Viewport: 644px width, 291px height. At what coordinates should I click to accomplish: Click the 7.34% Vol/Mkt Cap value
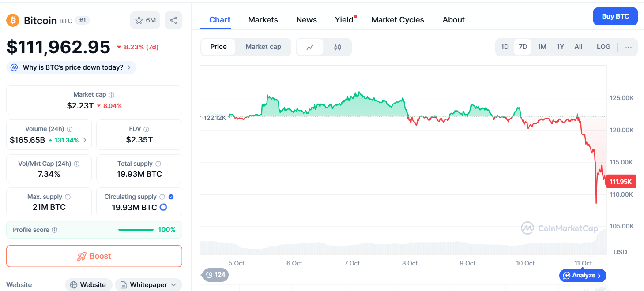tap(49, 174)
